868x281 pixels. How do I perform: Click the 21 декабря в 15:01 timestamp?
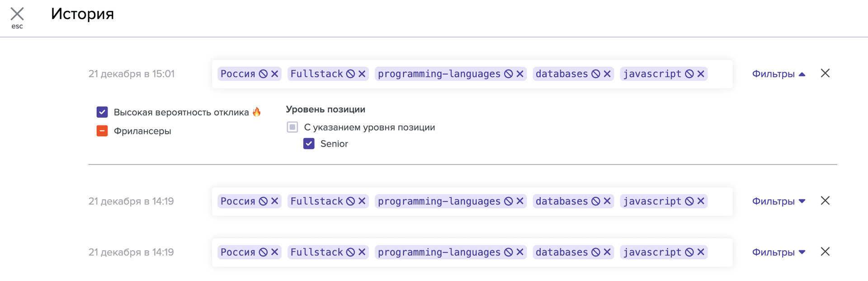point(131,74)
